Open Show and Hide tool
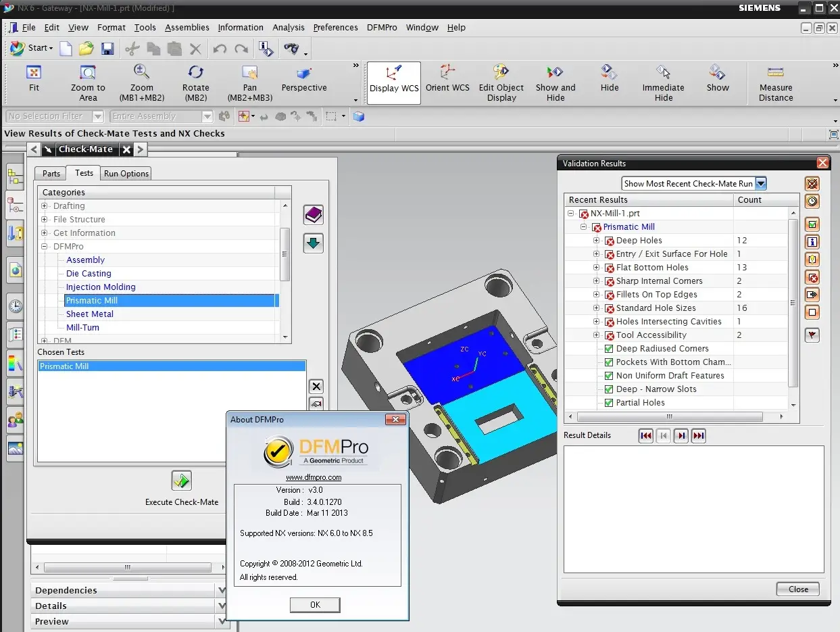 555,83
